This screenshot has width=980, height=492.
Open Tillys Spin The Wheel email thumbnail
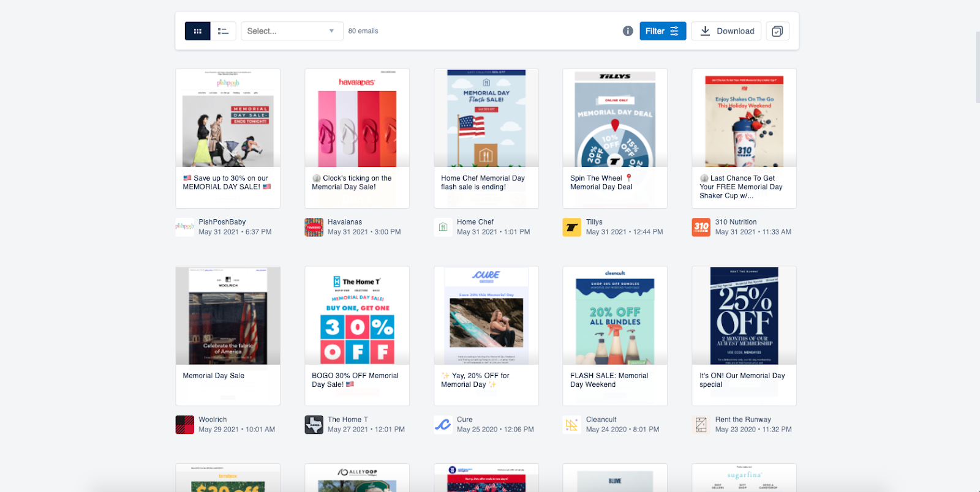click(615, 118)
